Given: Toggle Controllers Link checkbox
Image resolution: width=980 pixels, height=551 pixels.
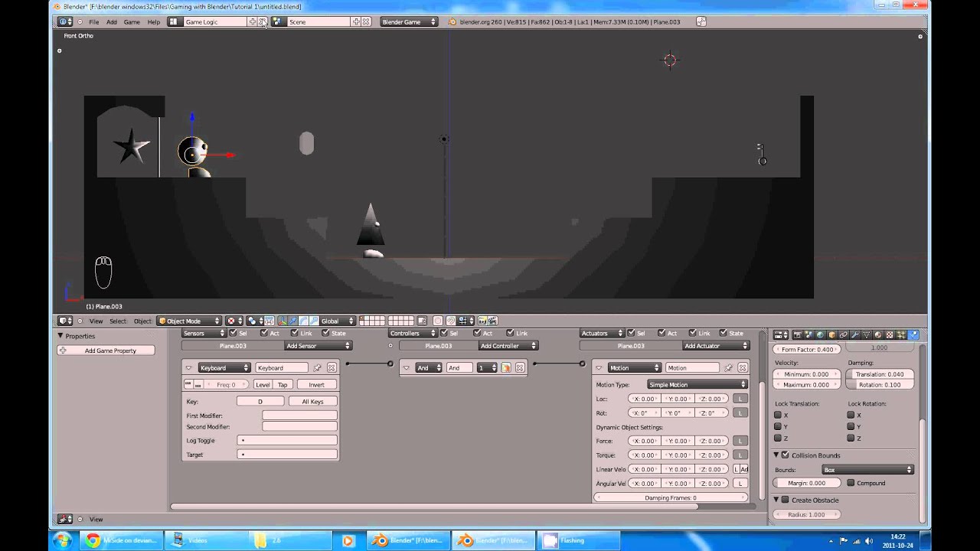Looking at the screenshot, I should pyautogui.click(x=509, y=333).
